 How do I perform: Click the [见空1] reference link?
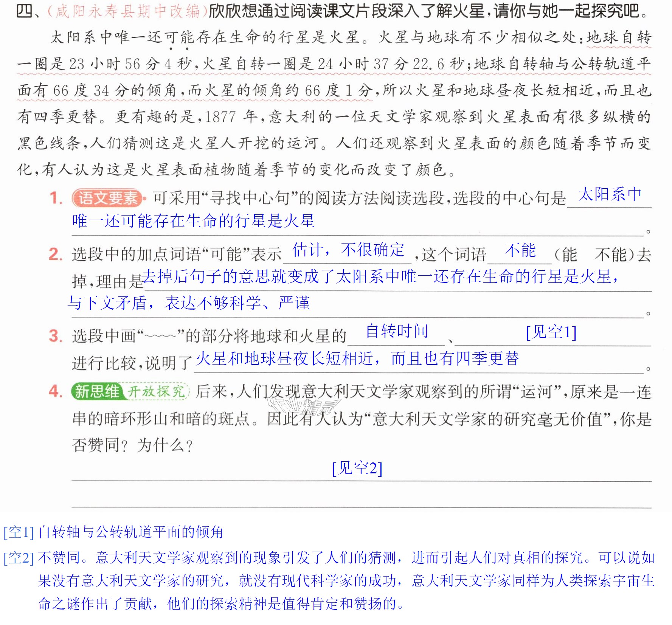[551, 332]
